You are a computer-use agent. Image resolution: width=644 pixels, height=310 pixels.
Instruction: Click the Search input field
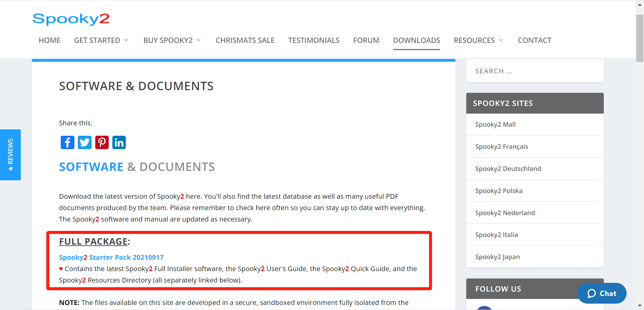click(535, 71)
